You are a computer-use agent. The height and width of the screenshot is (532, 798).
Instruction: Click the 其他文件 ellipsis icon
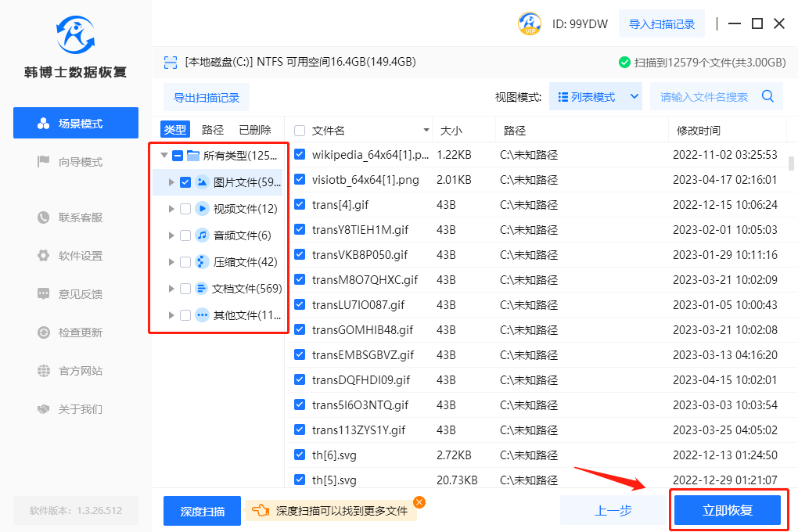[x=202, y=315]
